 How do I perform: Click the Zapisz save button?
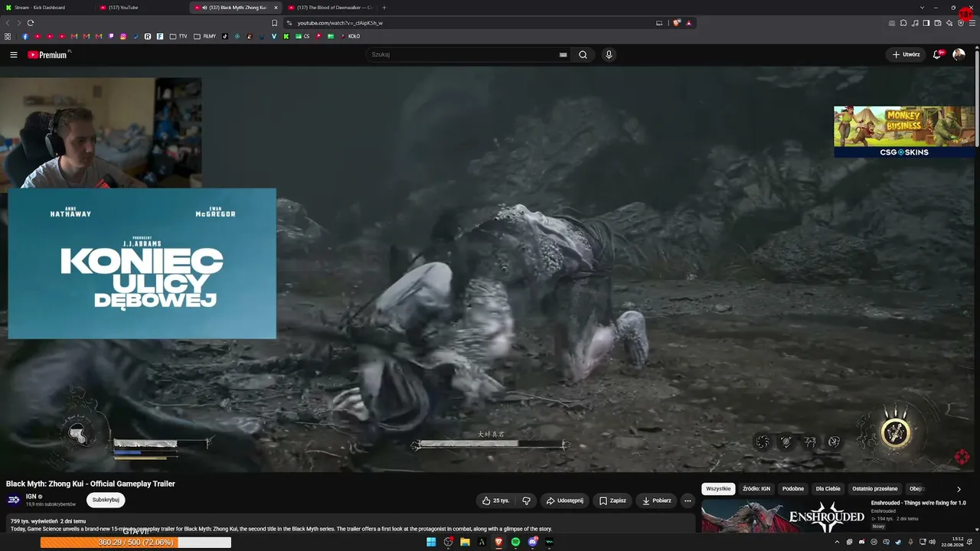click(612, 500)
